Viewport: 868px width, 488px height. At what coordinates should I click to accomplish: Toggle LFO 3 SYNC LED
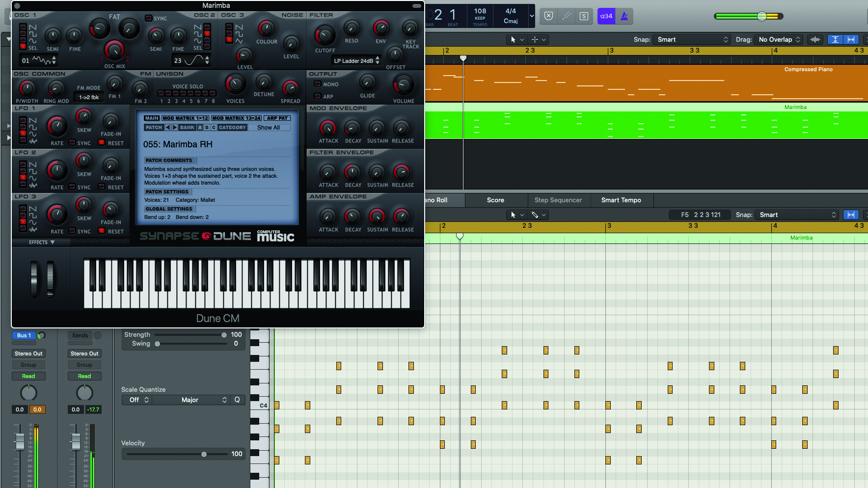pyautogui.click(x=72, y=231)
